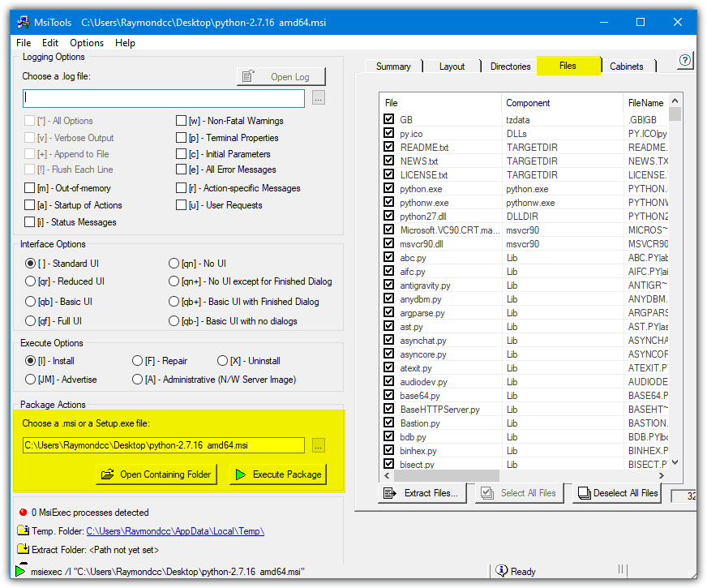Screen dimensions: 707x588
Task: Click the Open Log button
Action: click(x=281, y=77)
